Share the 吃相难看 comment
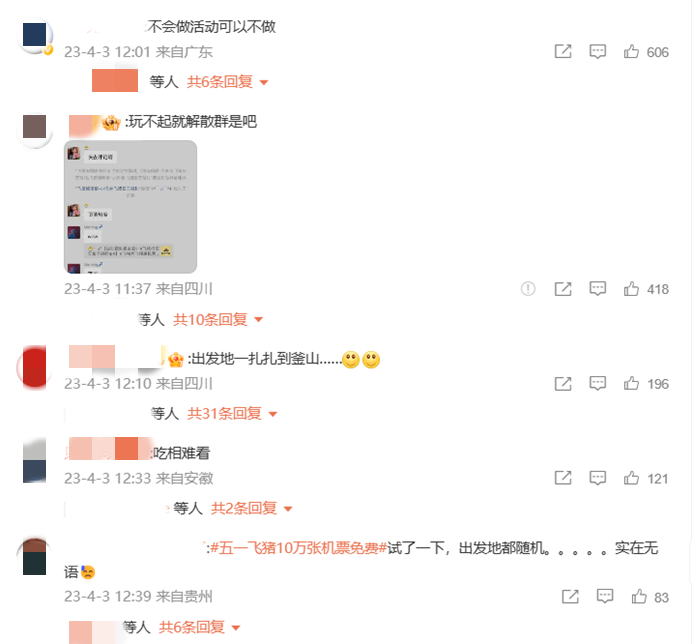This screenshot has width=692, height=644. tap(563, 478)
